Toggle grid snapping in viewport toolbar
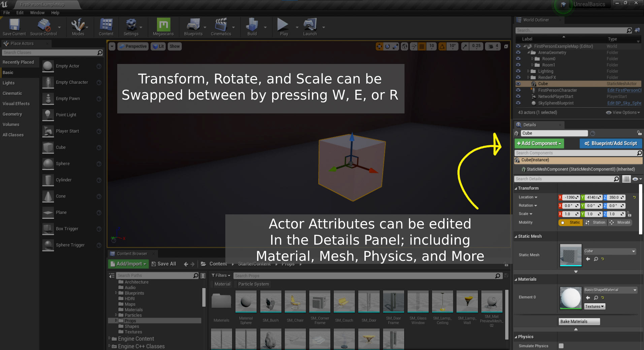This screenshot has width=644, height=350. coord(422,46)
